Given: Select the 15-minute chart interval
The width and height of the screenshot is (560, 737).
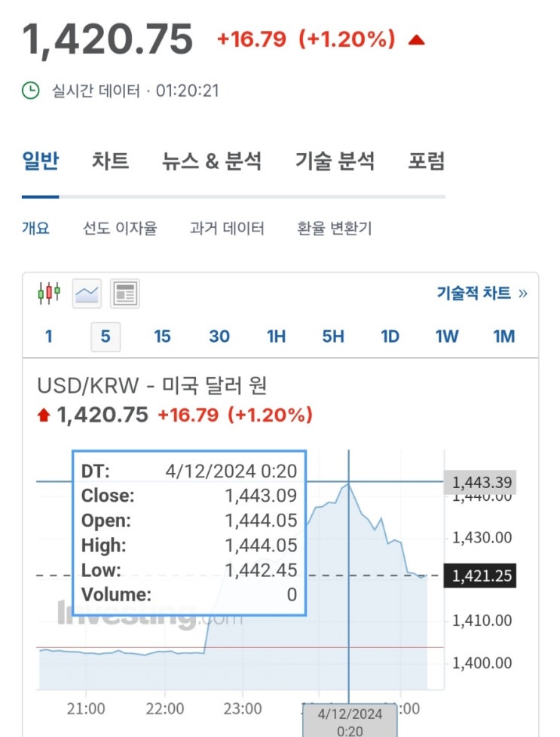Looking at the screenshot, I should pos(162,336).
